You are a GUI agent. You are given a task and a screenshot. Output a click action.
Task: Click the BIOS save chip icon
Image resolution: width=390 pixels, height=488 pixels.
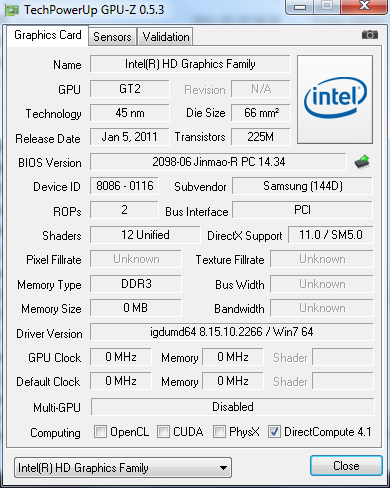pyautogui.click(x=362, y=162)
